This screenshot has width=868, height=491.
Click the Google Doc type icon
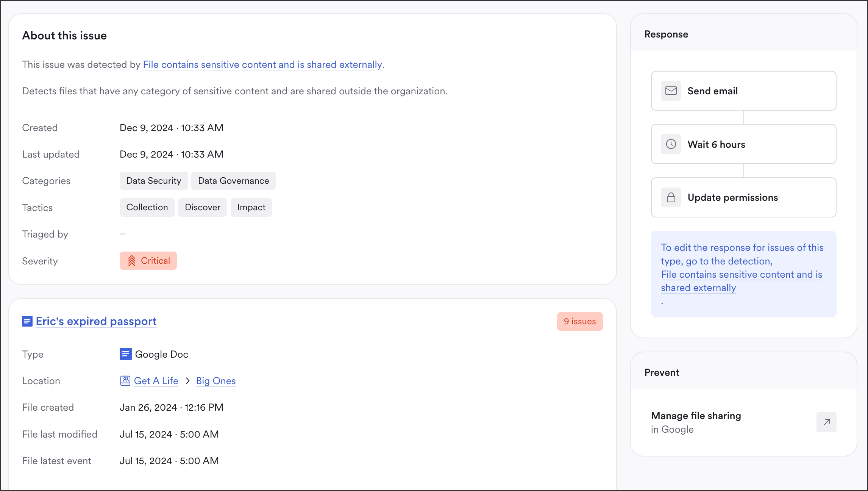coord(125,354)
